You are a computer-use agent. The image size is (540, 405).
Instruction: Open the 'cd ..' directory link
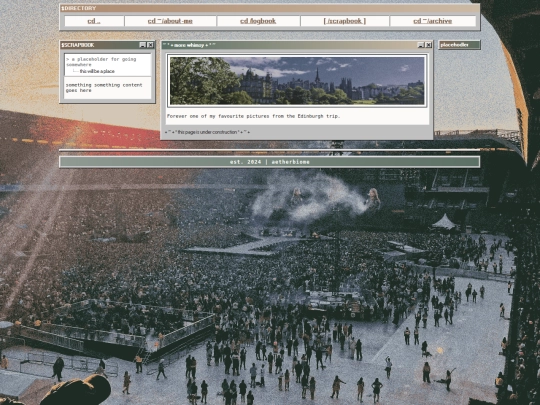point(94,21)
